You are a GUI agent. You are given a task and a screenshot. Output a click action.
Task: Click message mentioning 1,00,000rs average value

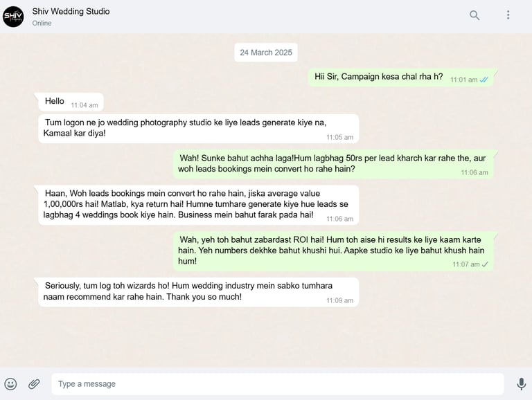199,205
